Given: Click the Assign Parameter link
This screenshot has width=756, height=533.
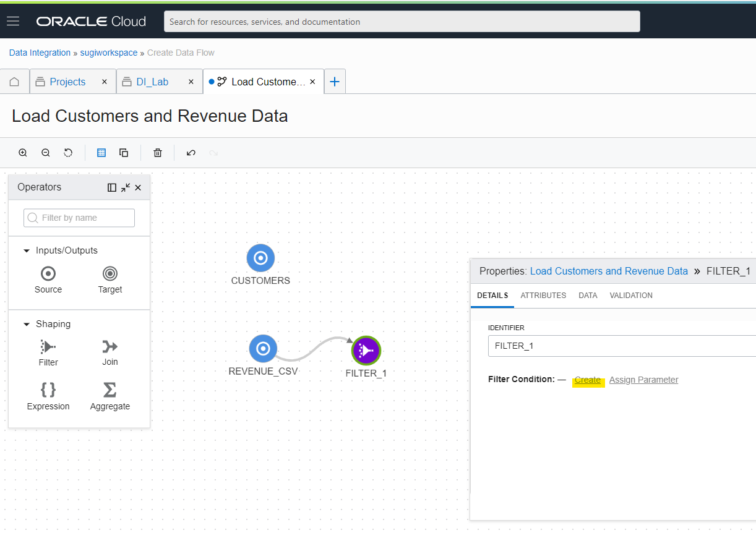Looking at the screenshot, I should point(644,380).
